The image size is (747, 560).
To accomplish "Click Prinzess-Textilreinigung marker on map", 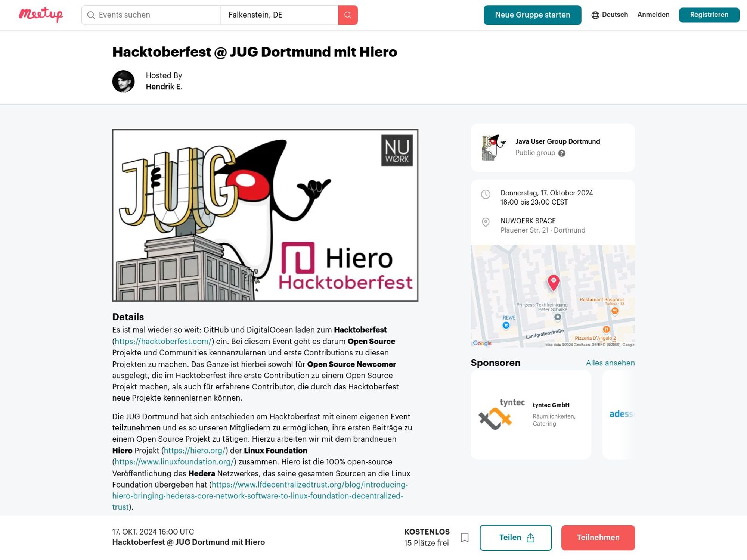I will [558, 317].
